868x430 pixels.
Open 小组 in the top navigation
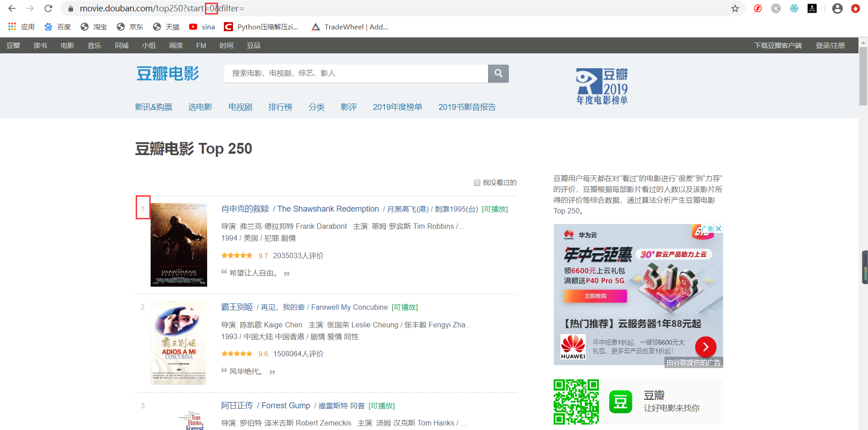click(149, 45)
